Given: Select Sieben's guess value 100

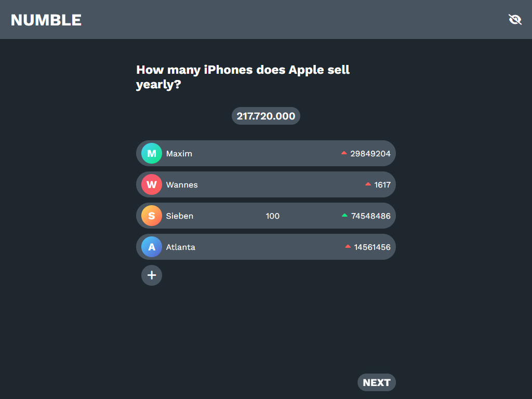Looking at the screenshot, I should [273, 216].
